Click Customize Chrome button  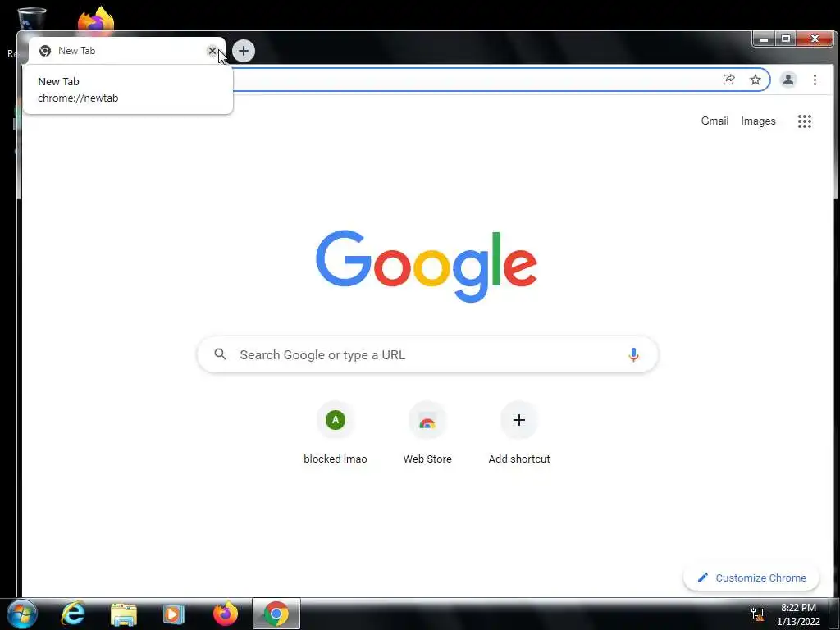coord(751,577)
